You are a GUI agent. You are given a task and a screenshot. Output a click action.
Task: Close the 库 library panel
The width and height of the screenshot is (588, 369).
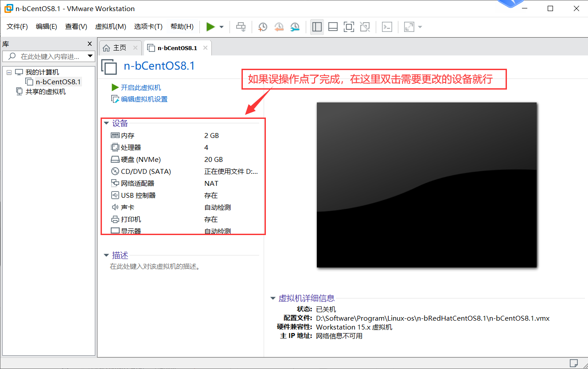point(90,44)
